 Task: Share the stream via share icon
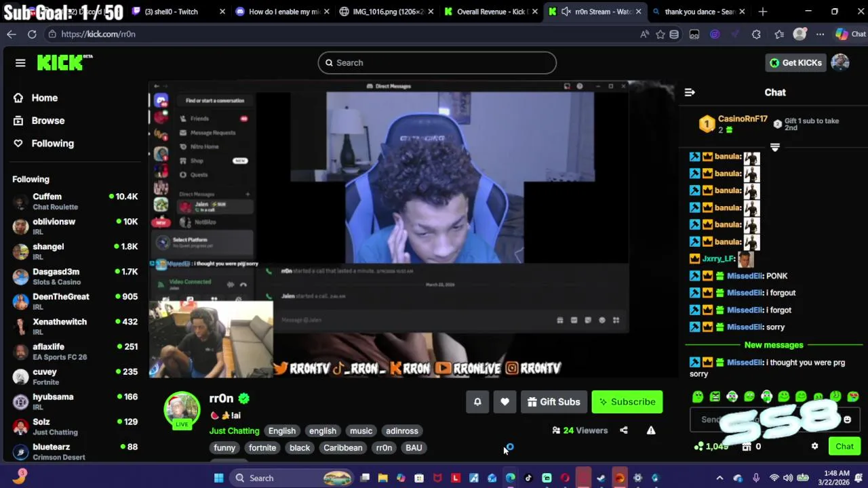click(624, 430)
